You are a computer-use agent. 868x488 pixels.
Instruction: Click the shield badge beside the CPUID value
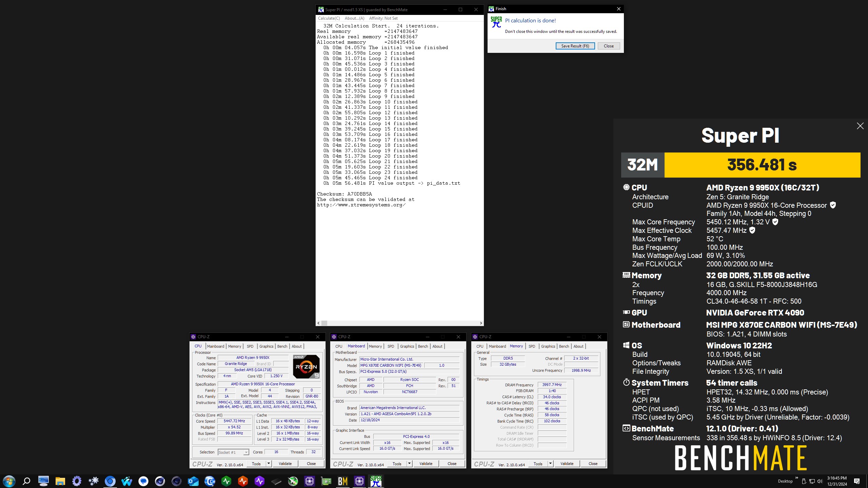pyautogui.click(x=833, y=205)
